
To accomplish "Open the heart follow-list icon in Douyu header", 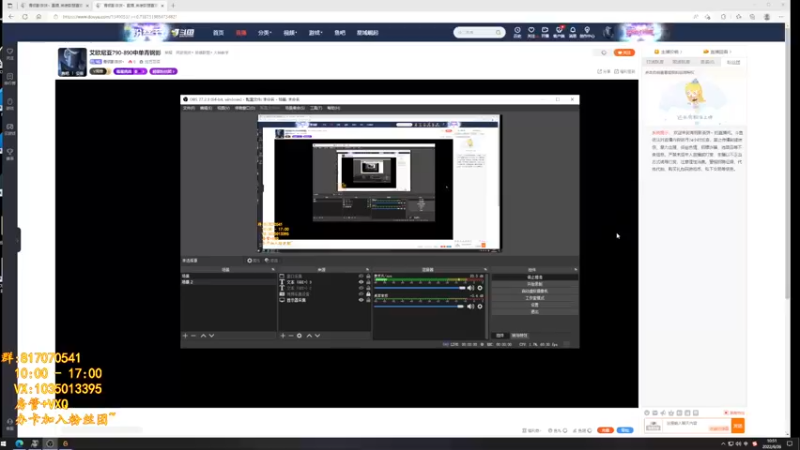I will (x=531, y=31).
